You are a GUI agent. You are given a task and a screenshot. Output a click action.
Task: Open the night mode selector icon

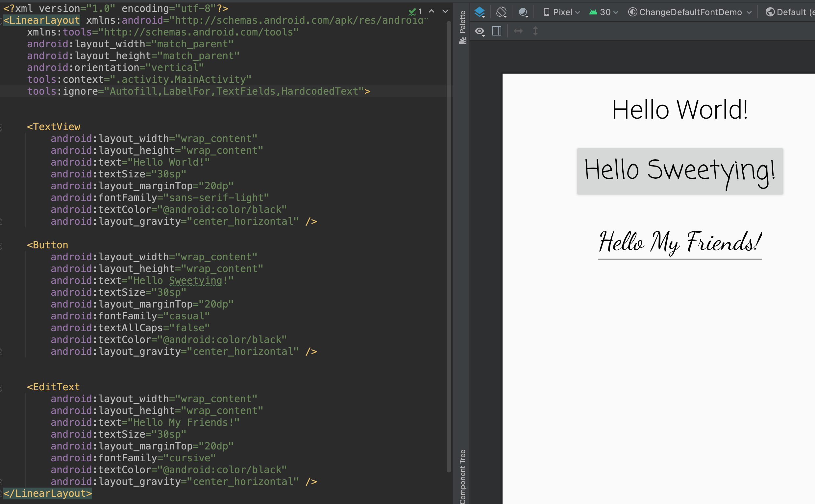[x=523, y=12]
